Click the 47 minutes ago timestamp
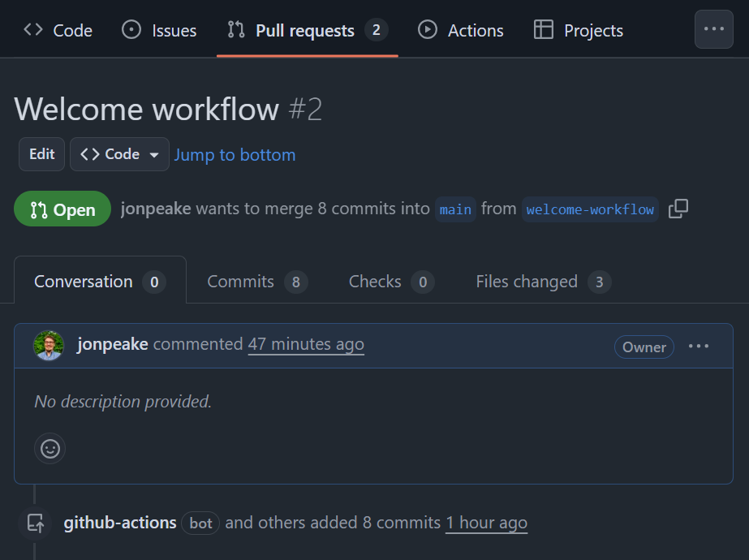 (306, 344)
